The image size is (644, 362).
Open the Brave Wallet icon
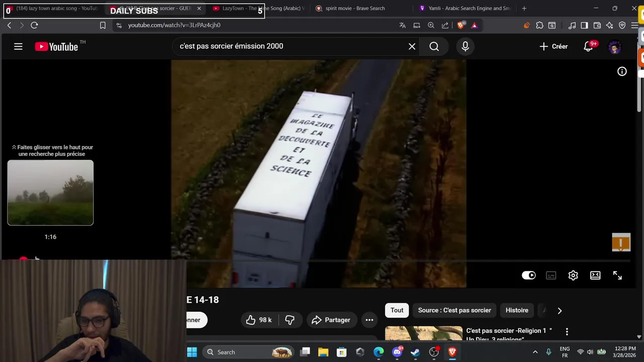pyautogui.click(x=597, y=25)
